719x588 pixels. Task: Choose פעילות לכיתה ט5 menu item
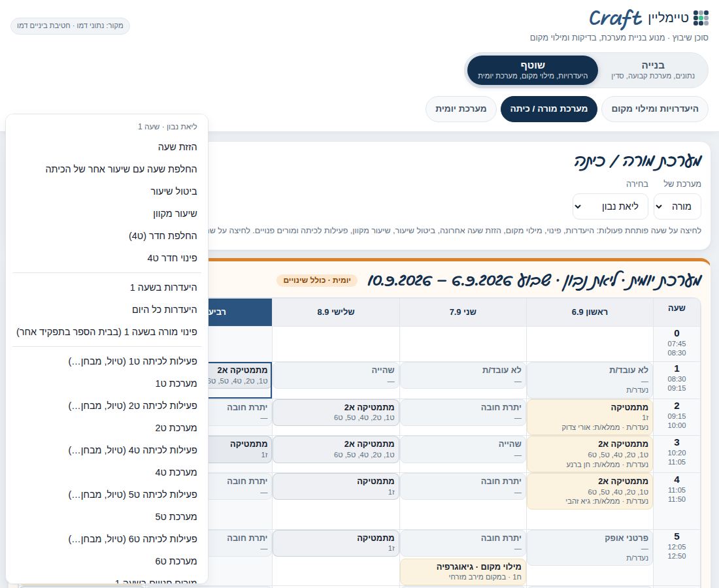click(x=107, y=495)
